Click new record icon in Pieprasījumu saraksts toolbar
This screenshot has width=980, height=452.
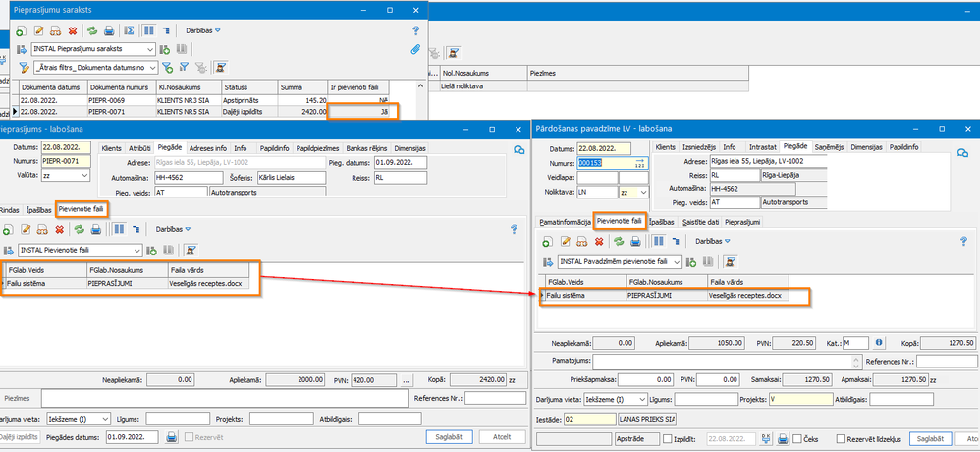coord(22,30)
